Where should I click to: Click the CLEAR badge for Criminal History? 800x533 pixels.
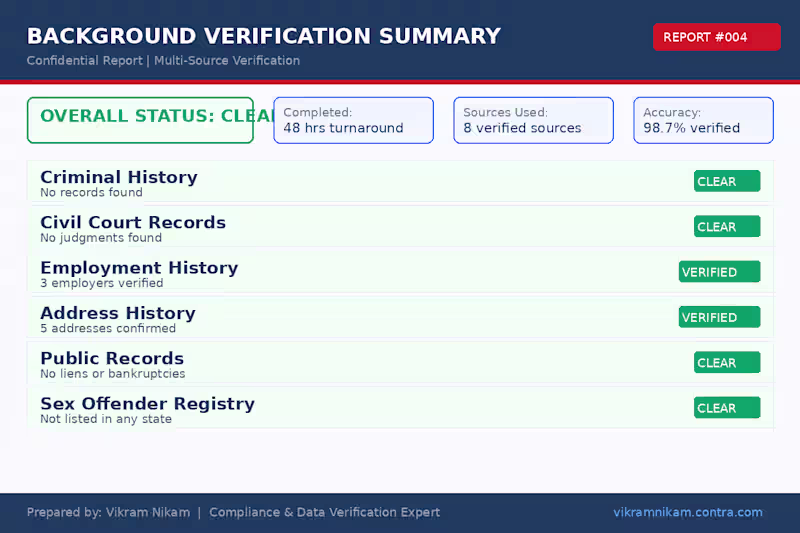pyautogui.click(x=727, y=181)
